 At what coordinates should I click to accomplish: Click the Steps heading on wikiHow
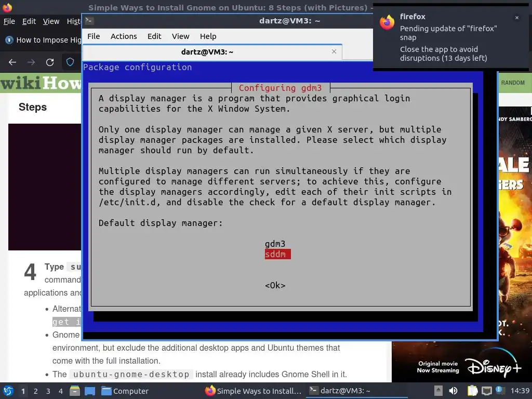(x=33, y=107)
